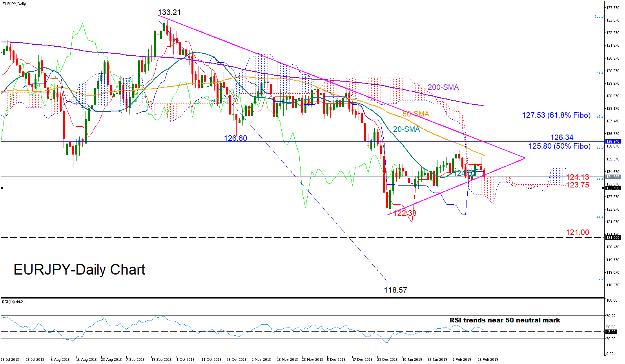Click the 17 Dec 2018 date label
Screen dimensions: 625x364
pos(362,359)
